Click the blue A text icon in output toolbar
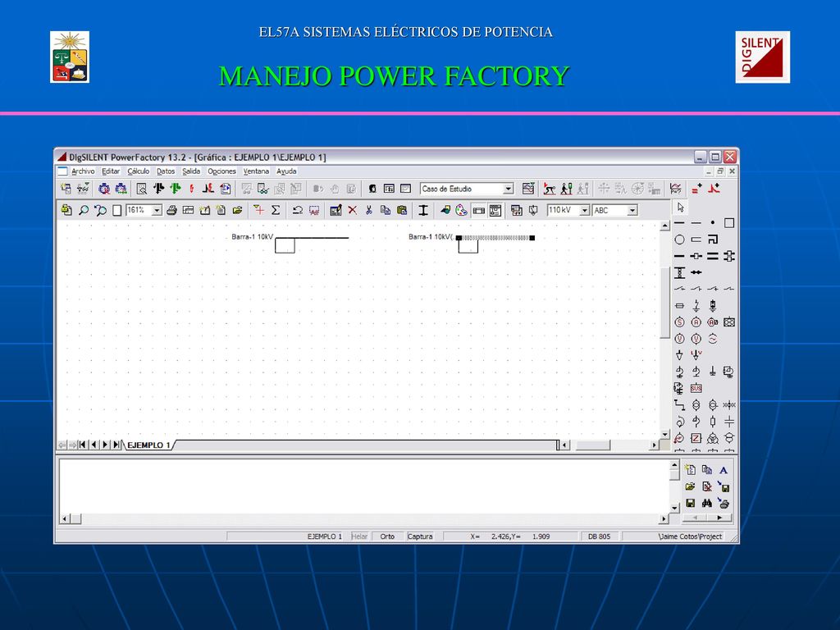 [724, 470]
